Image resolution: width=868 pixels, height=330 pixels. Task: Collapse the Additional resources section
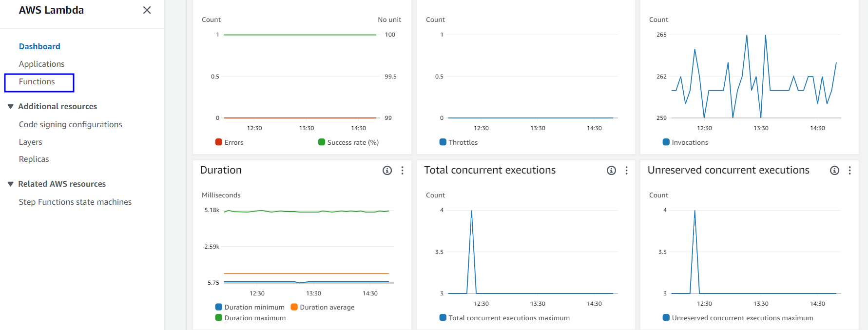(x=11, y=106)
